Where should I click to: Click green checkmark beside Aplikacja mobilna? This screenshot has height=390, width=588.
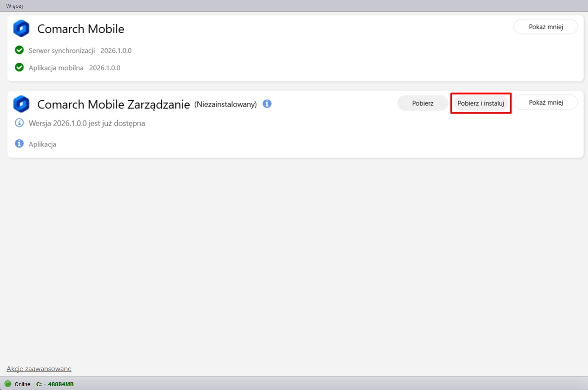(x=19, y=67)
